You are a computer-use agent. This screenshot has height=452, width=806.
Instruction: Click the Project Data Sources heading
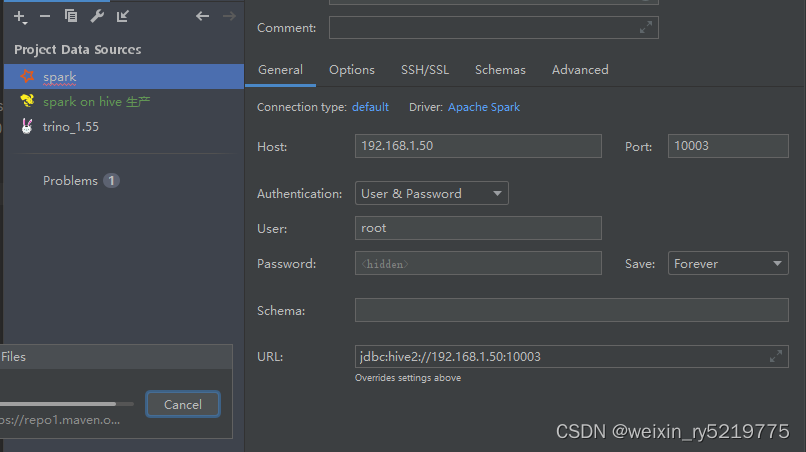tap(78, 49)
